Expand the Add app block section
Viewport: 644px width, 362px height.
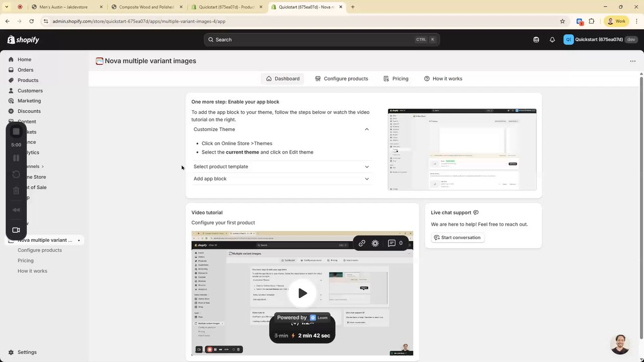click(281, 179)
